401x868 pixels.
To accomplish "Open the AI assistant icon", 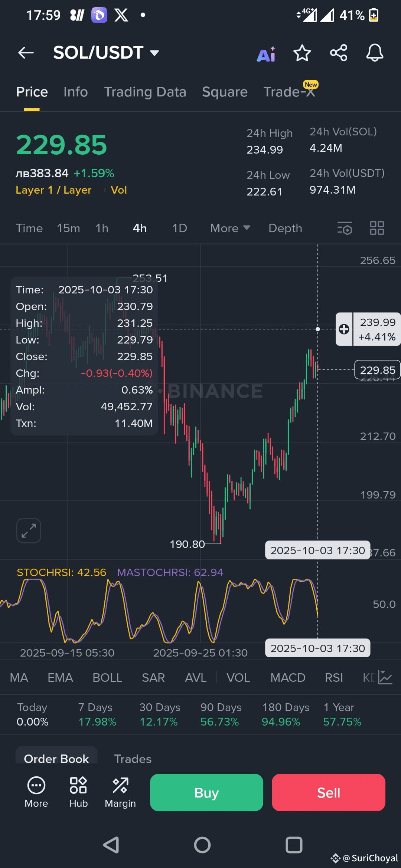I will click(x=266, y=54).
